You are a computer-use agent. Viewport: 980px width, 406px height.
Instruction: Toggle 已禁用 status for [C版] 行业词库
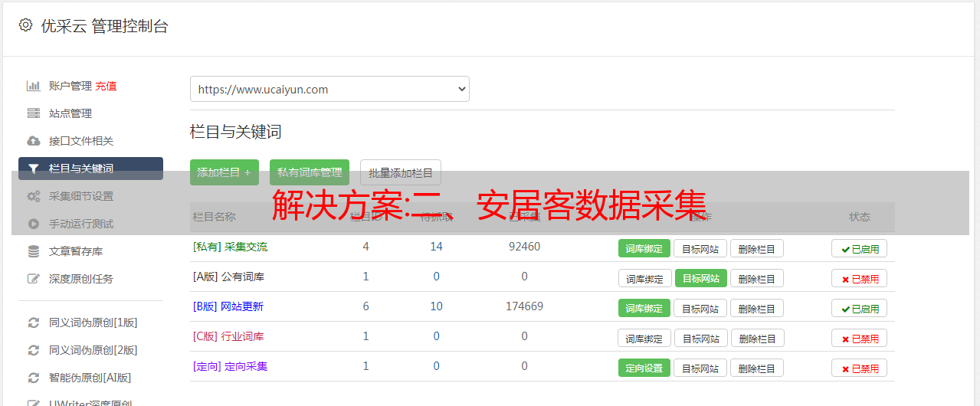(x=860, y=338)
